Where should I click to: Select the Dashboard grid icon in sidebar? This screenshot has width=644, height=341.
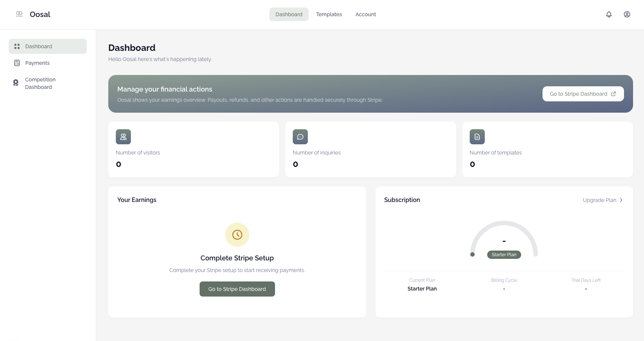[x=17, y=46]
